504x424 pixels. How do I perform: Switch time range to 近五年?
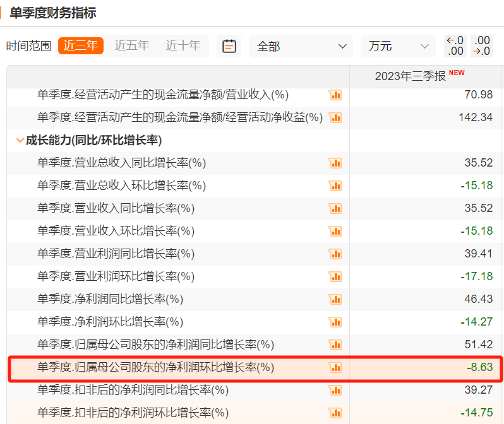pyautogui.click(x=132, y=45)
